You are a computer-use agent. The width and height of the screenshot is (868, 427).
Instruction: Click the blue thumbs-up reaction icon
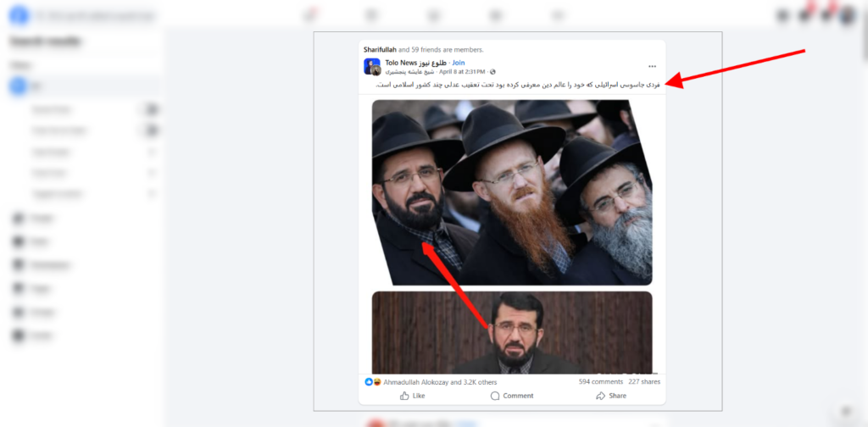click(x=369, y=381)
